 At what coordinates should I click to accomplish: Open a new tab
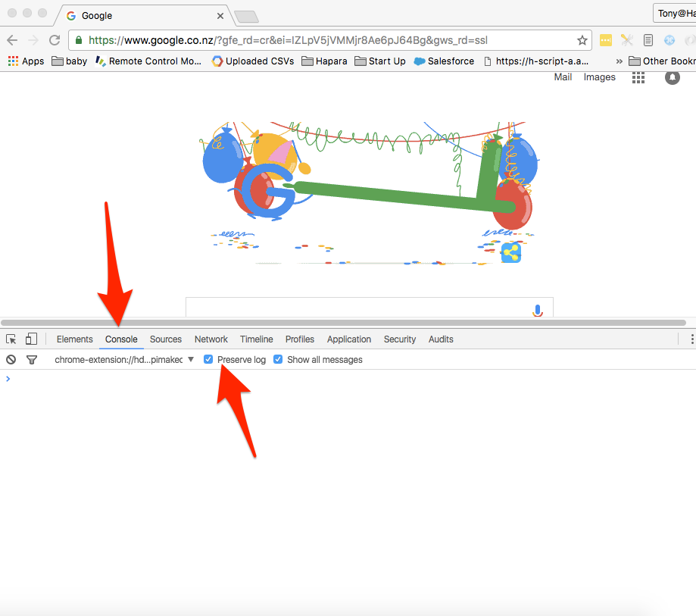[246, 17]
